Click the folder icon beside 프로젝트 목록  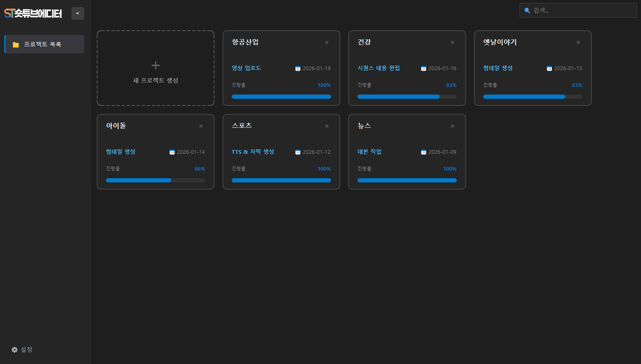click(16, 44)
